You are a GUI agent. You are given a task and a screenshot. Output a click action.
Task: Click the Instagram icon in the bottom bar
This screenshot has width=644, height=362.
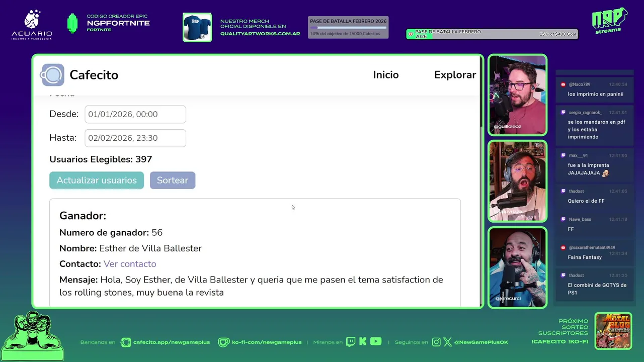point(436,342)
